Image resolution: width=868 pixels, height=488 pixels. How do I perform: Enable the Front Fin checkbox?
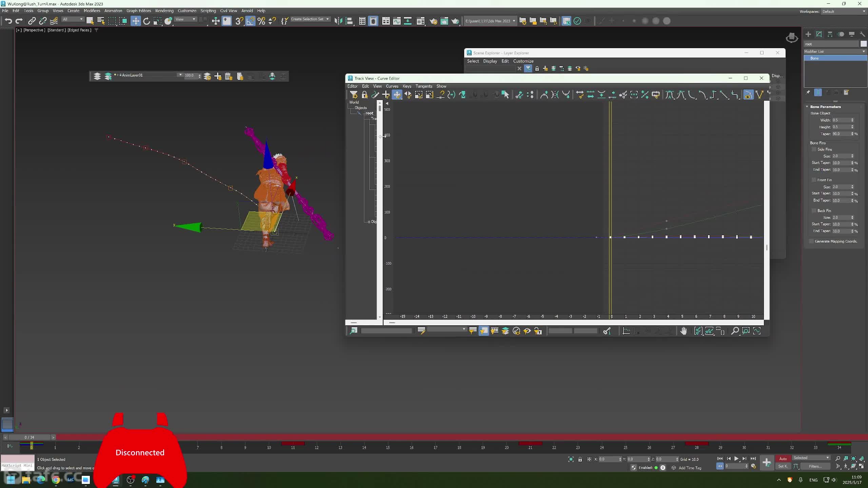(814, 180)
